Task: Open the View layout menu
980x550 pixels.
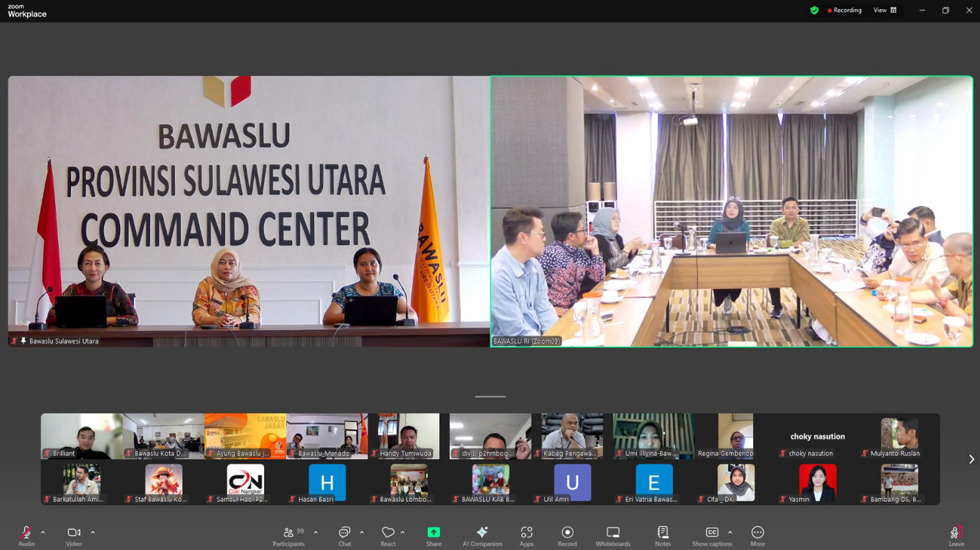Action: point(885,10)
